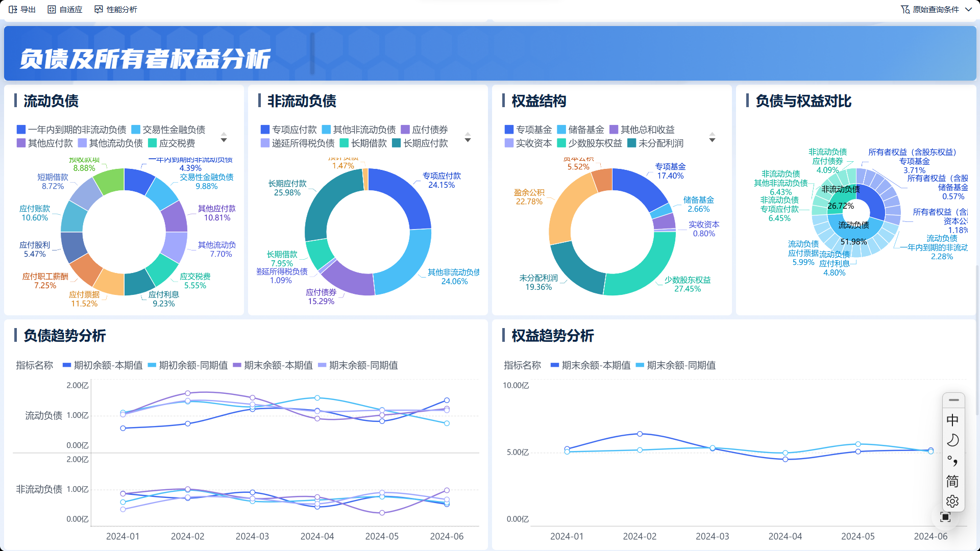Click the 原始查询条件 filter icon
Viewport: 980px width, 551px height.
[905, 9]
